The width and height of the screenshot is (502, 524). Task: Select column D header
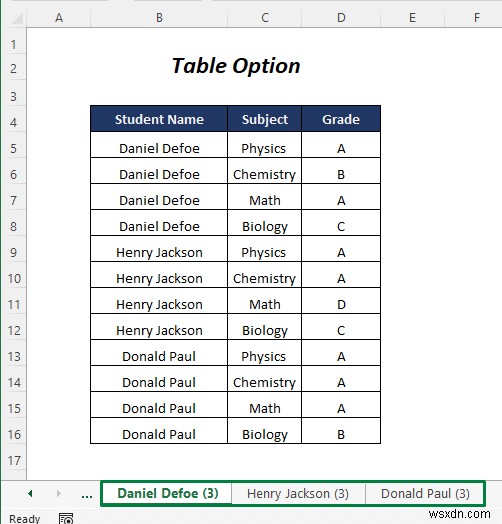click(341, 17)
